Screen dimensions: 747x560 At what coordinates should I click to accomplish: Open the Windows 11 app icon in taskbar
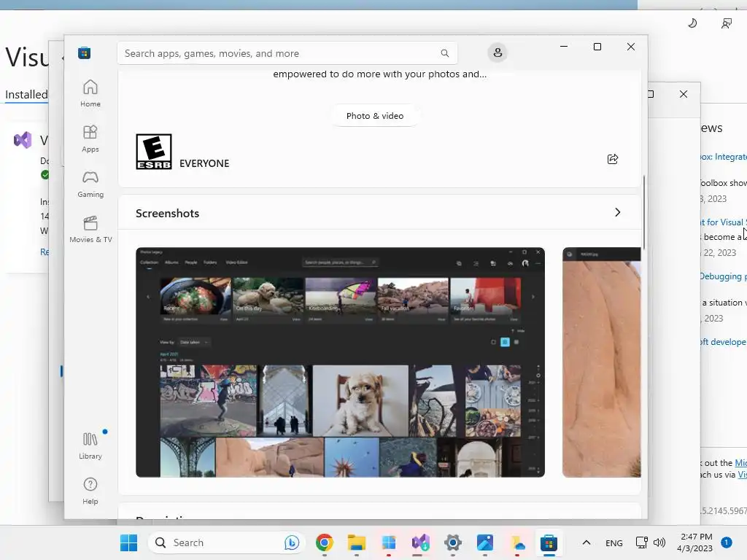coord(389,542)
